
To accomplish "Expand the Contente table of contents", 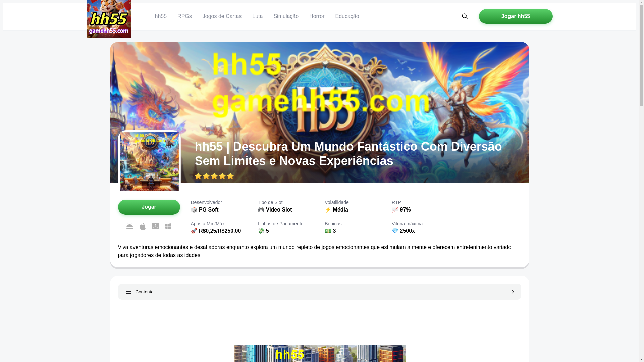I will [319, 292].
